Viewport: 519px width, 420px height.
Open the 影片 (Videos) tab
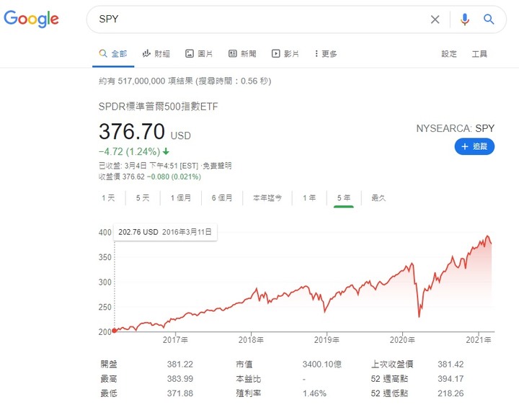[x=285, y=53]
